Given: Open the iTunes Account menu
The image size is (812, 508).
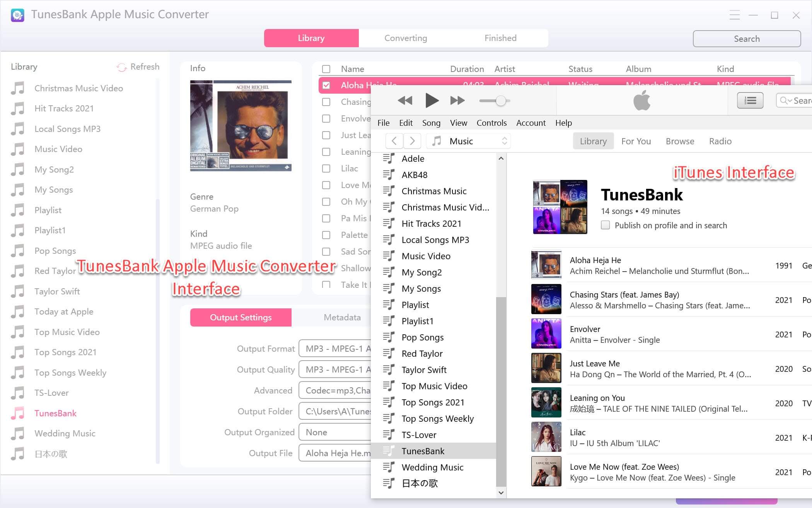Looking at the screenshot, I should 531,123.
